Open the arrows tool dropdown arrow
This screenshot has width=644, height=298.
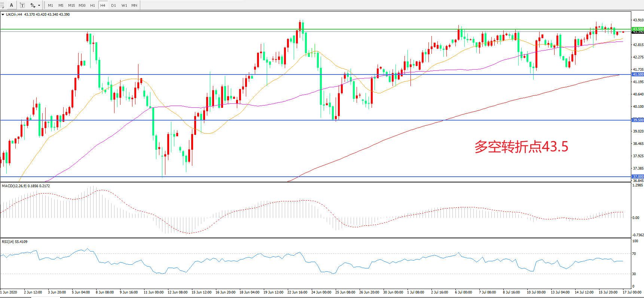(39, 5)
